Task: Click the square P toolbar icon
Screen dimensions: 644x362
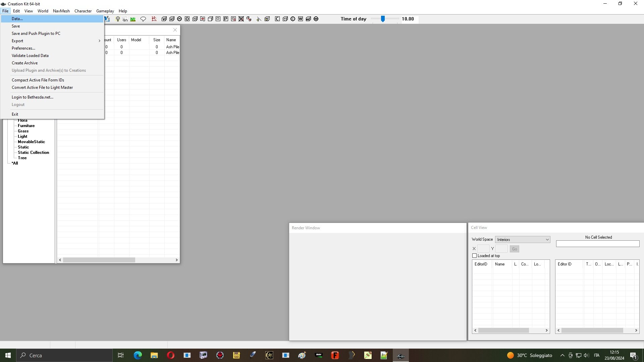Action: pos(226,19)
